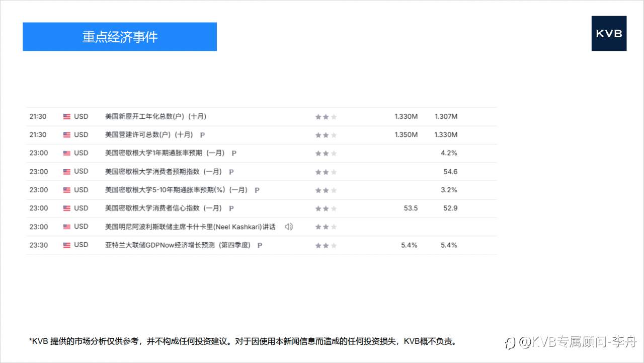The height and width of the screenshot is (363, 644).
Task: Click the headset icon in the bottom watermark
Action: click(x=509, y=341)
